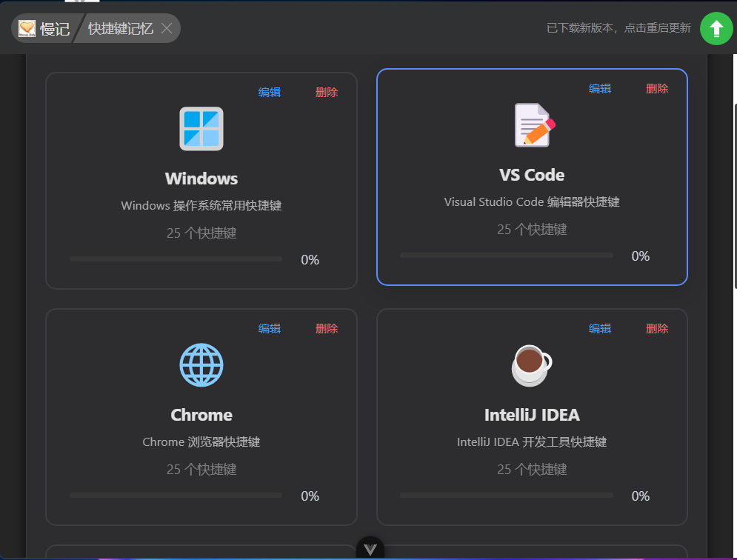
Task: Click '25 个快捷键' in Chrome card
Action: pos(201,469)
